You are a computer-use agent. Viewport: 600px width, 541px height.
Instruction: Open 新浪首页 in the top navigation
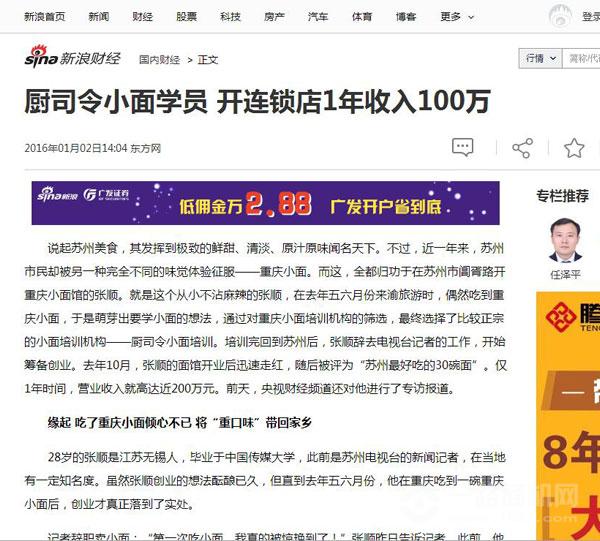[41, 17]
